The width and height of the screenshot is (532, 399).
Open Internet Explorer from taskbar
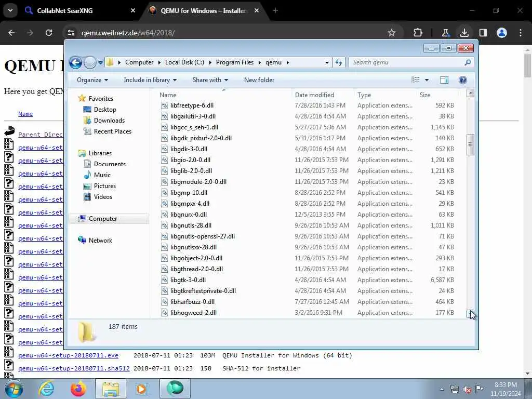pyautogui.click(x=46, y=389)
